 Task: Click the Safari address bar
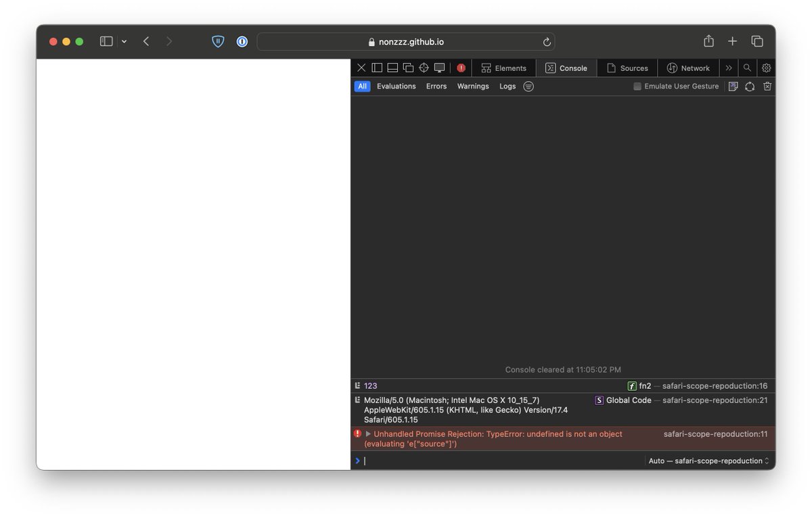pos(405,41)
